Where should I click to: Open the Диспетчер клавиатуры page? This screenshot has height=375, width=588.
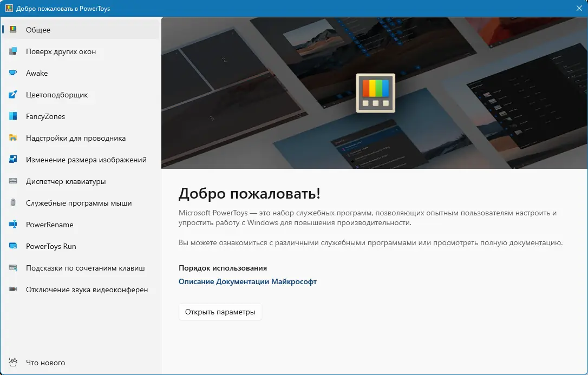pyautogui.click(x=81, y=181)
